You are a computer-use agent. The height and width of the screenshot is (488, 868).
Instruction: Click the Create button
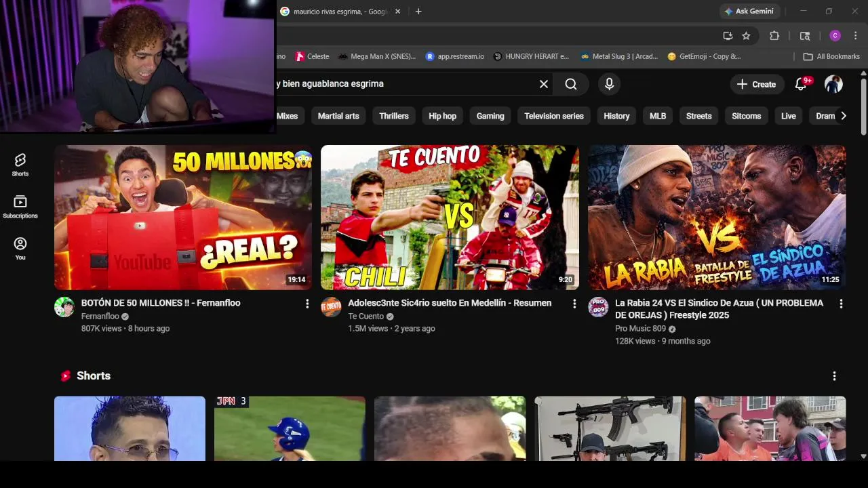pyautogui.click(x=756, y=84)
